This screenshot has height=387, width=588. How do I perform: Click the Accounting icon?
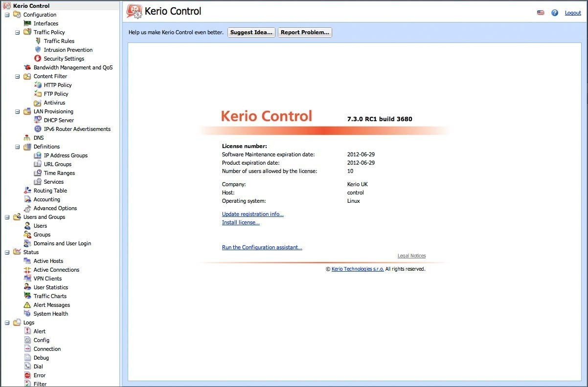coord(27,199)
